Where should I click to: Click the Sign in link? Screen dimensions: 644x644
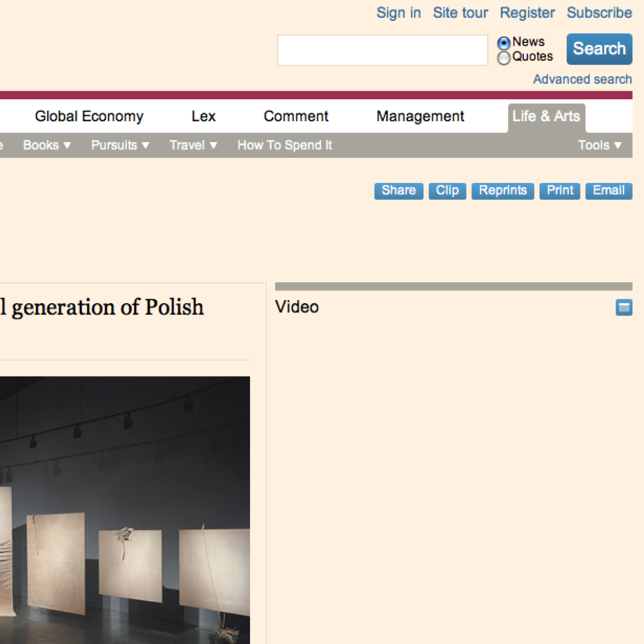point(399,13)
